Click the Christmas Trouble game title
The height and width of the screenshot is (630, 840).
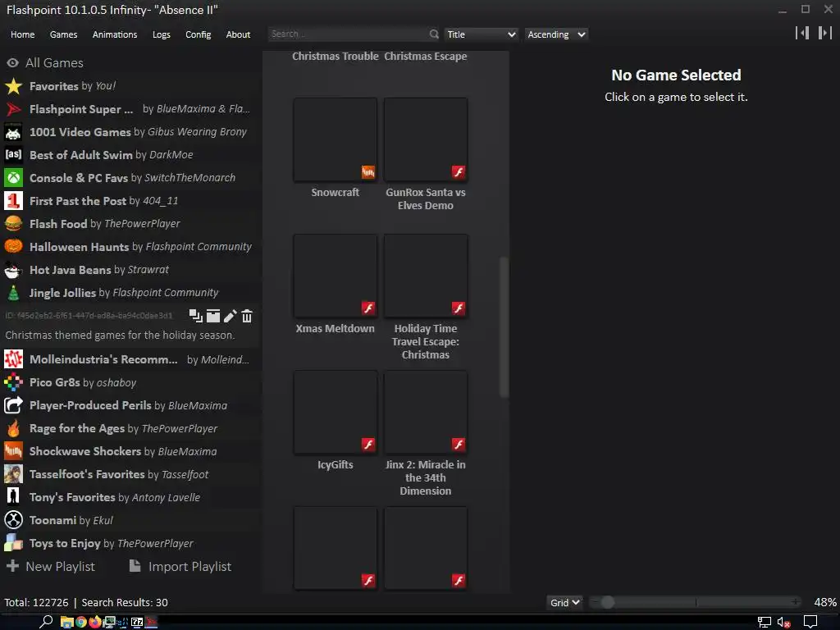(x=336, y=57)
